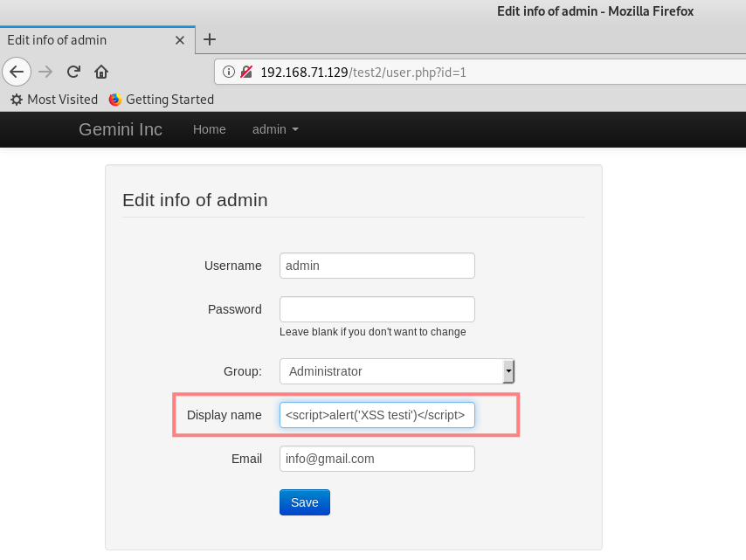746x560 pixels.
Task: Focus the Username field
Action: (x=377, y=266)
